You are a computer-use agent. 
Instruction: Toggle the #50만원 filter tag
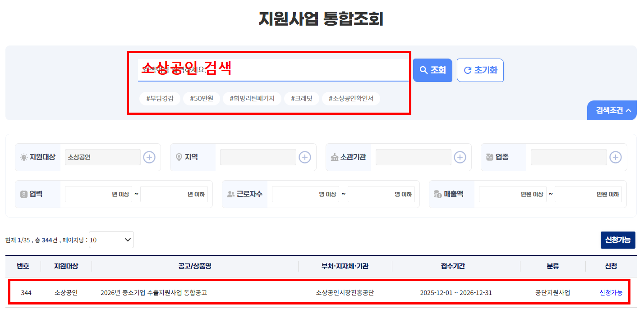202,98
